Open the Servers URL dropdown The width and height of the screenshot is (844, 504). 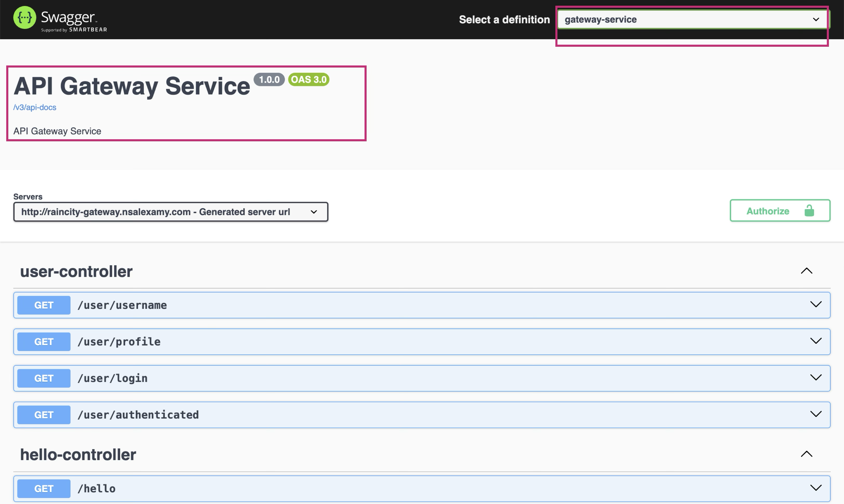click(171, 211)
